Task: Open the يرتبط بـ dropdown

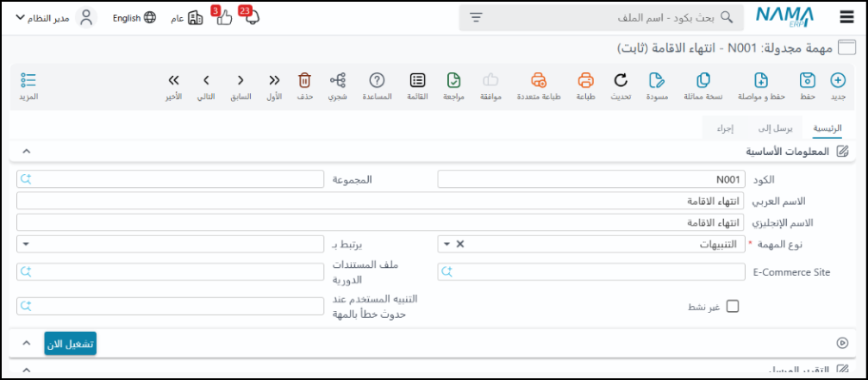Action: (x=26, y=244)
